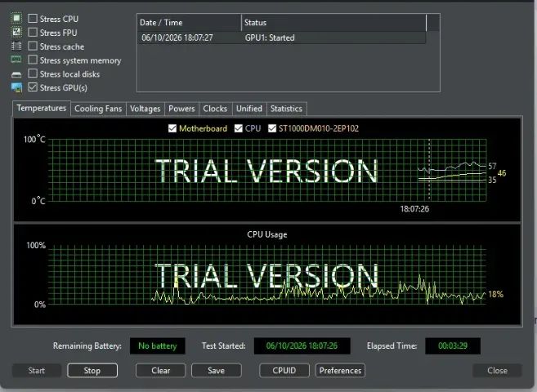
Task: Click the 46 motherboard temperature reading
Action: pyautogui.click(x=502, y=173)
